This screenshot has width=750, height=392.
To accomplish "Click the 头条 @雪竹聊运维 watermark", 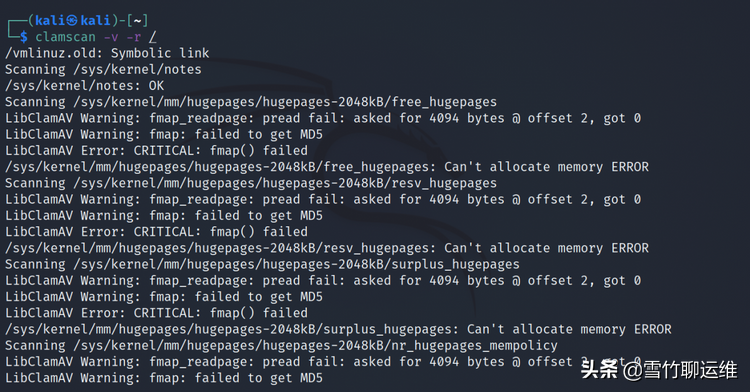I will click(659, 370).
